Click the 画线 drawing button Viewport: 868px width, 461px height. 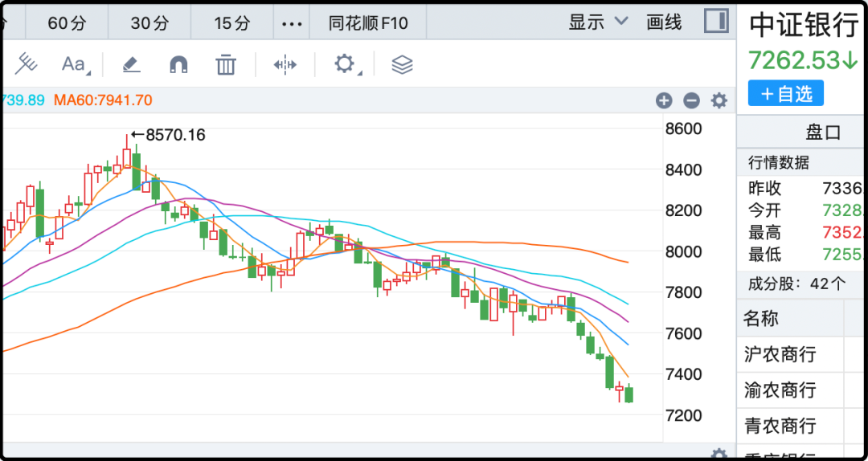click(x=664, y=22)
